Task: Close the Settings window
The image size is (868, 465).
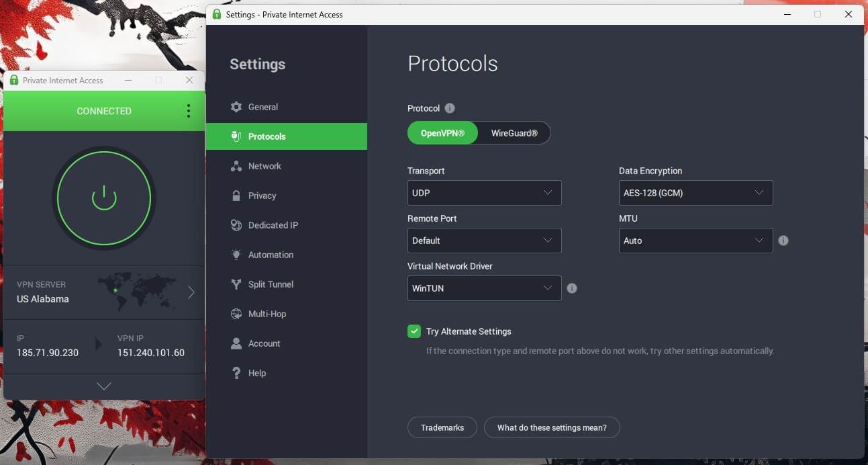Action: [849, 14]
